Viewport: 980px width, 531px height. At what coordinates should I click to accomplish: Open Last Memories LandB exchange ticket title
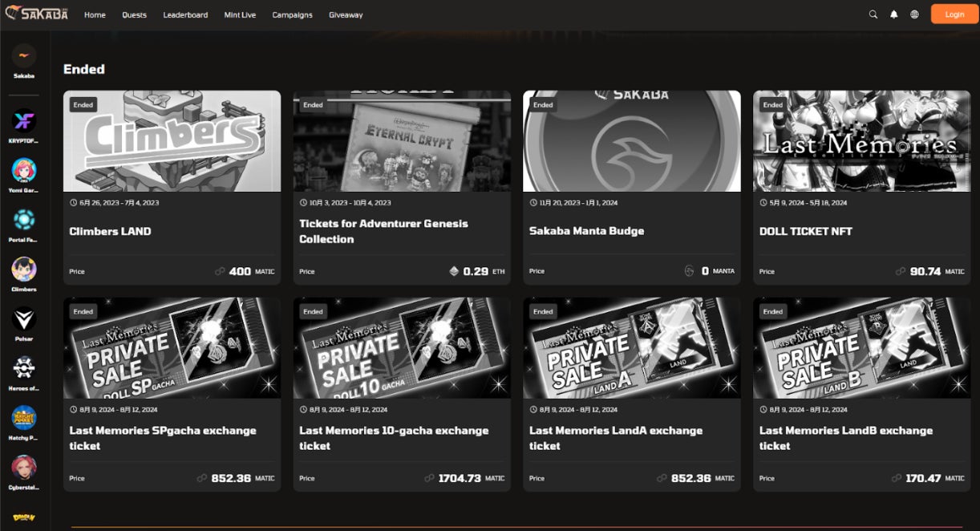click(846, 438)
